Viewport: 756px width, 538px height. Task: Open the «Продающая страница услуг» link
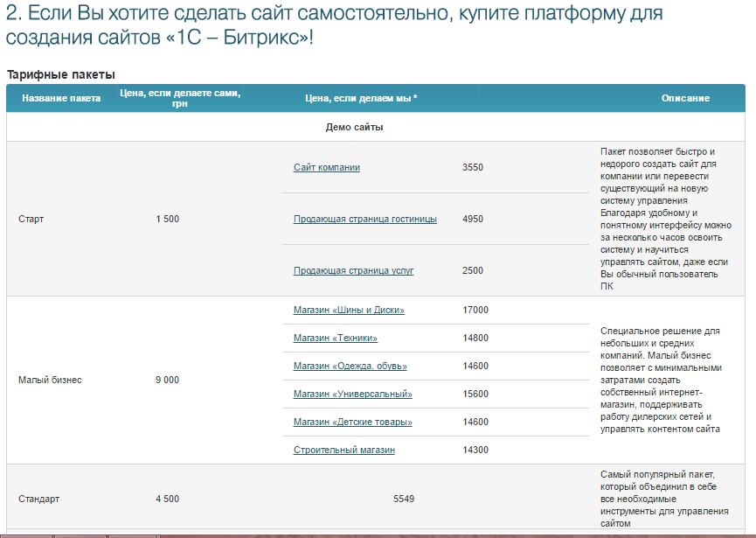pyautogui.click(x=353, y=270)
